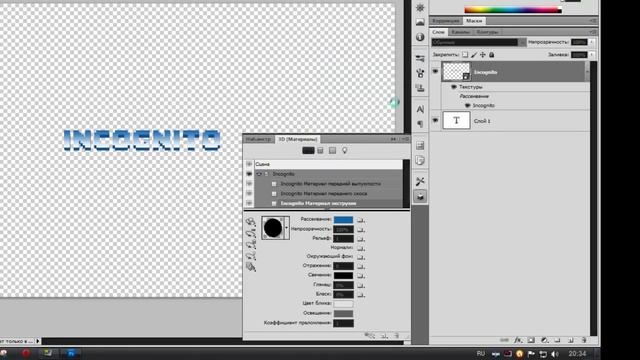Switch to the Коррекция tab

446,21
